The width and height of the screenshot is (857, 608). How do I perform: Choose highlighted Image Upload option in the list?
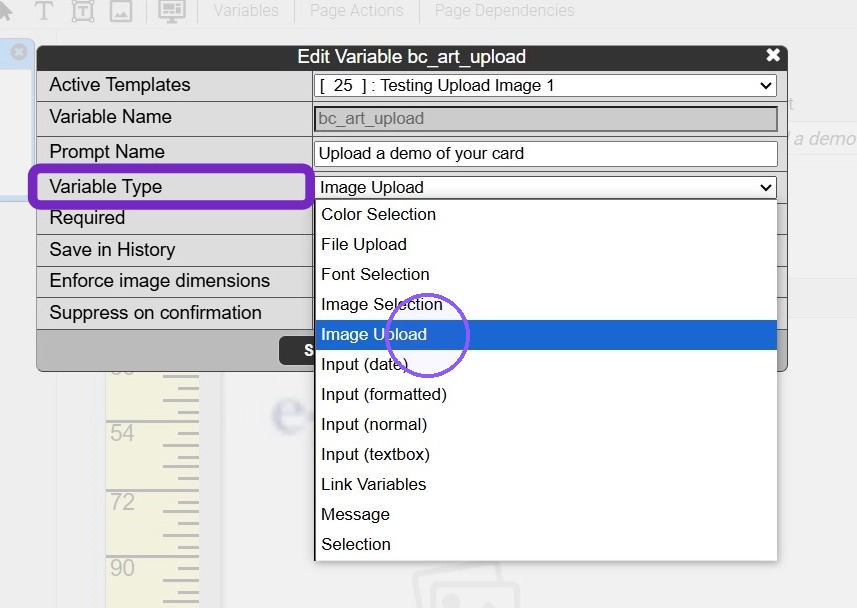[x=545, y=335]
